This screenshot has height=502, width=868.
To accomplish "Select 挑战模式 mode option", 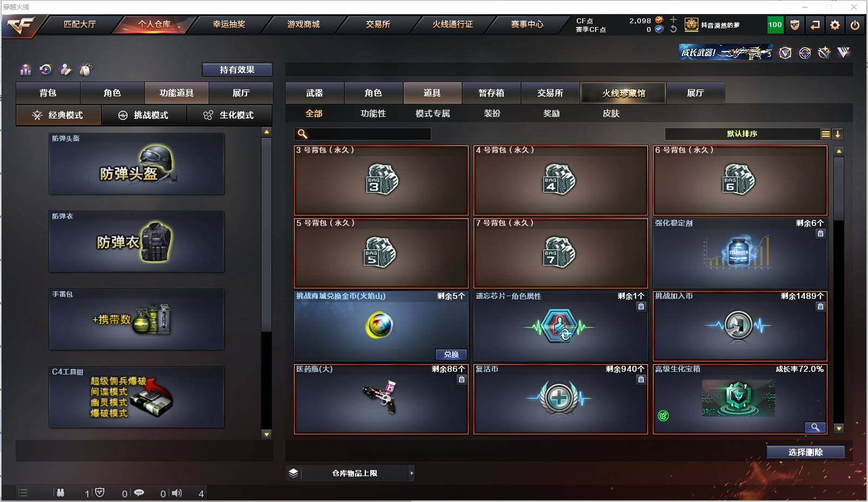I will pyautogui.click(x=144, y=115).
